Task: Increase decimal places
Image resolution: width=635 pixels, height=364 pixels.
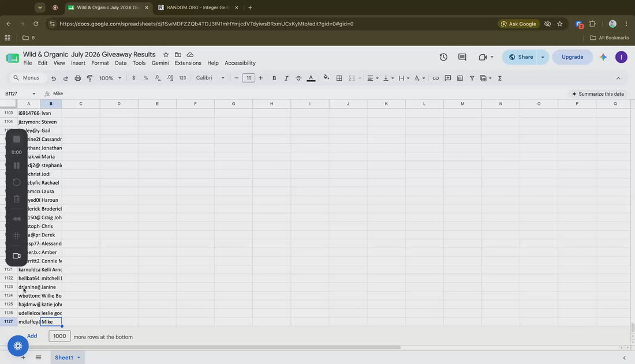Action: pos(170,78)
